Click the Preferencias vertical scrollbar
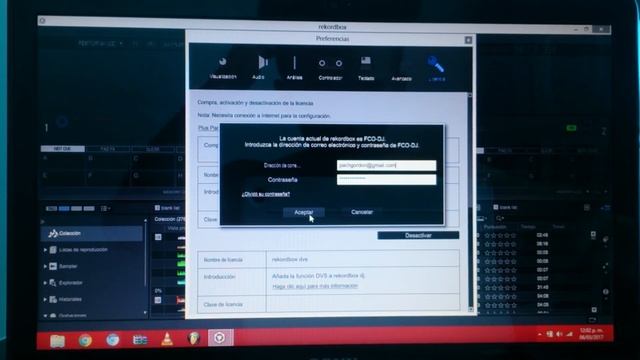640x360 pixels. click(x=470, y=202)
